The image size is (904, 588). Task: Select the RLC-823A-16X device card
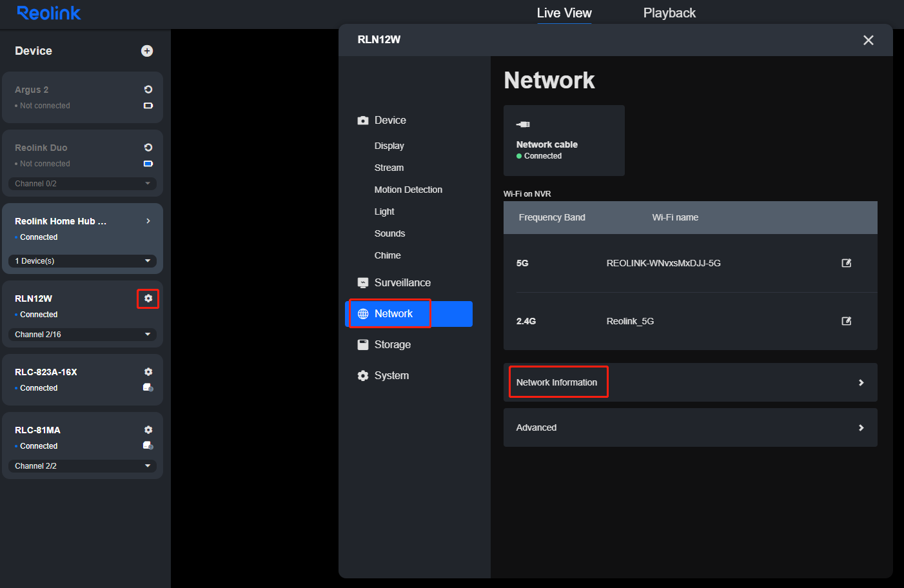tap(83, 380)
